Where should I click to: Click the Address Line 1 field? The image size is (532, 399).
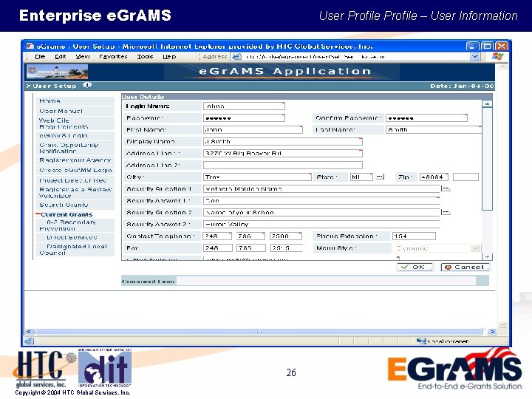(282, 154)
